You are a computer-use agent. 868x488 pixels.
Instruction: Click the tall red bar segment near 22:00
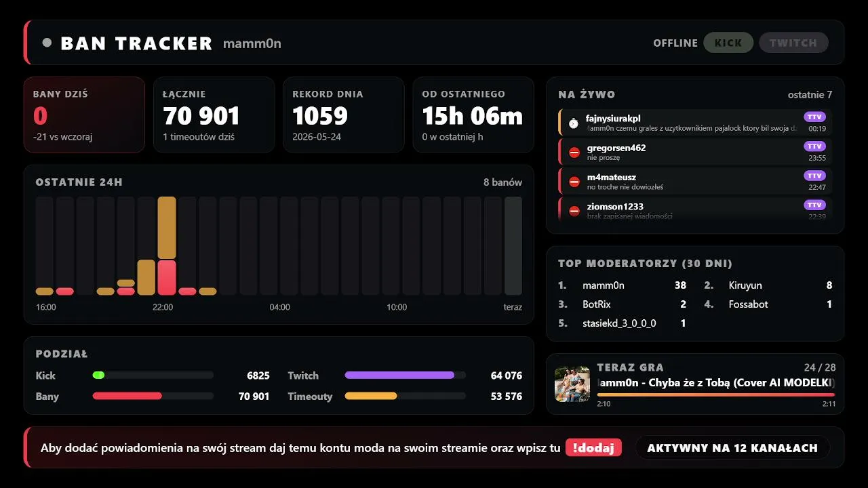point(167,278)
